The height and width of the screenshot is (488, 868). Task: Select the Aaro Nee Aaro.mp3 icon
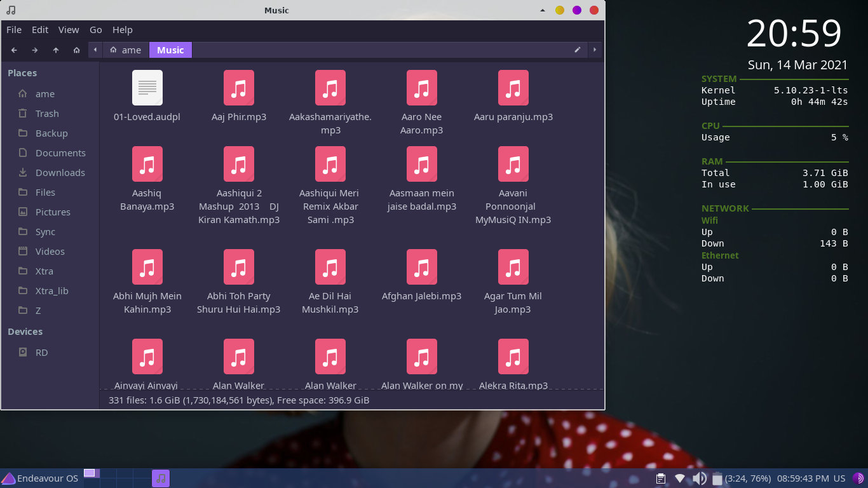click(422, 88)
